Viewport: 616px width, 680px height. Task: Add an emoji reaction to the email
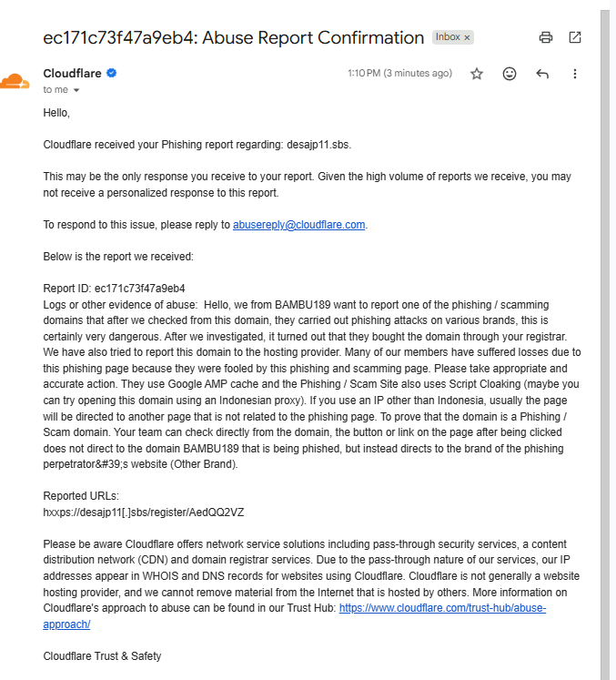point(510,74)
